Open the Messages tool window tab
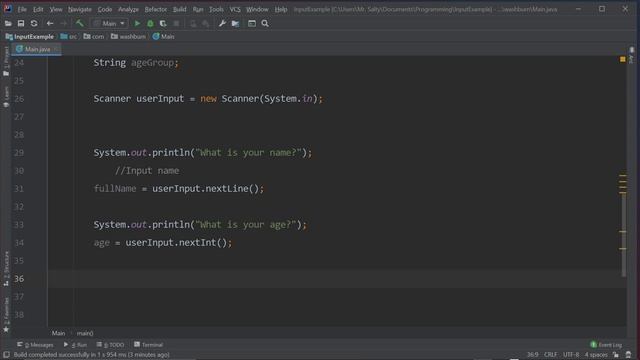 click(36, 345)
